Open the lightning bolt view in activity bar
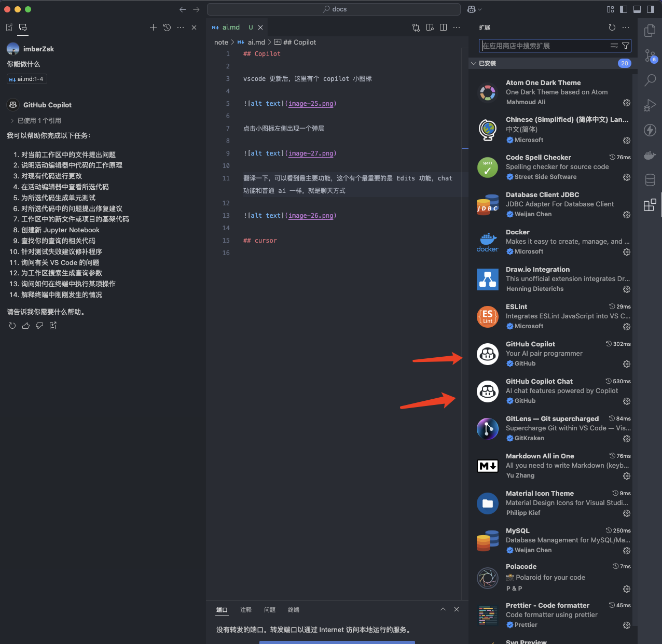This screenshot has width=662, height=644. 650,130
